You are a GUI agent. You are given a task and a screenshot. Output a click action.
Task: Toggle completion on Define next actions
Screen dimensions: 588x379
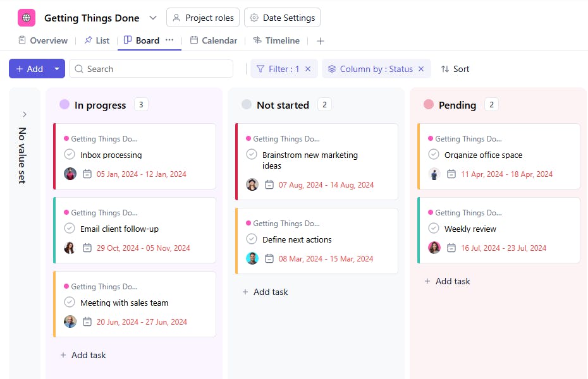pyautogui.click(x=252, y=239)
